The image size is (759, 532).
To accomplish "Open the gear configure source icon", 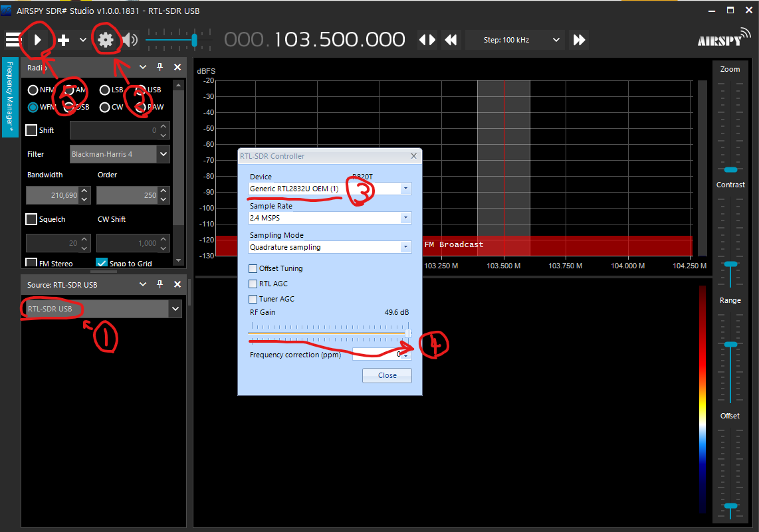I will tap(106, 40).
